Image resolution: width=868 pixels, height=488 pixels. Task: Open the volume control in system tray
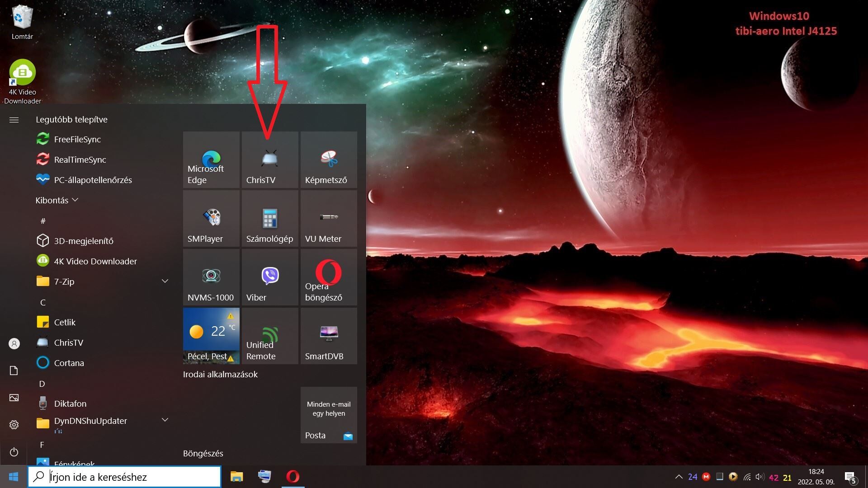[759, 477]
